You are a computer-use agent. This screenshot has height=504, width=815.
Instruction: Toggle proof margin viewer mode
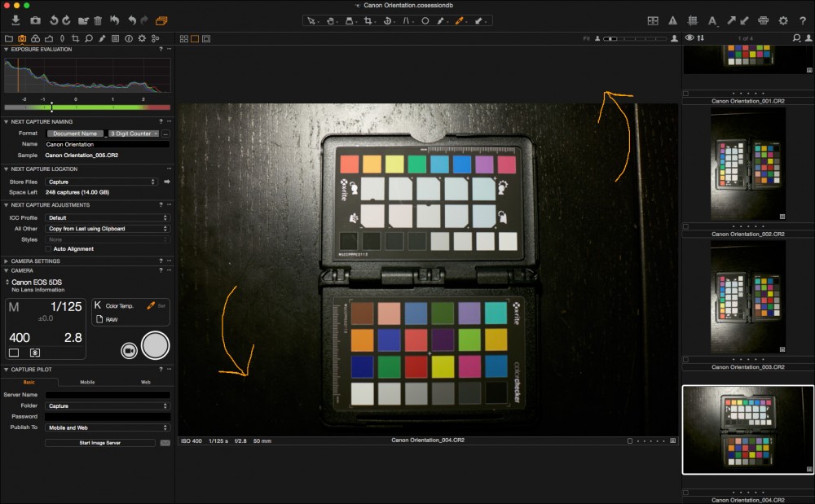pos(206,38)
